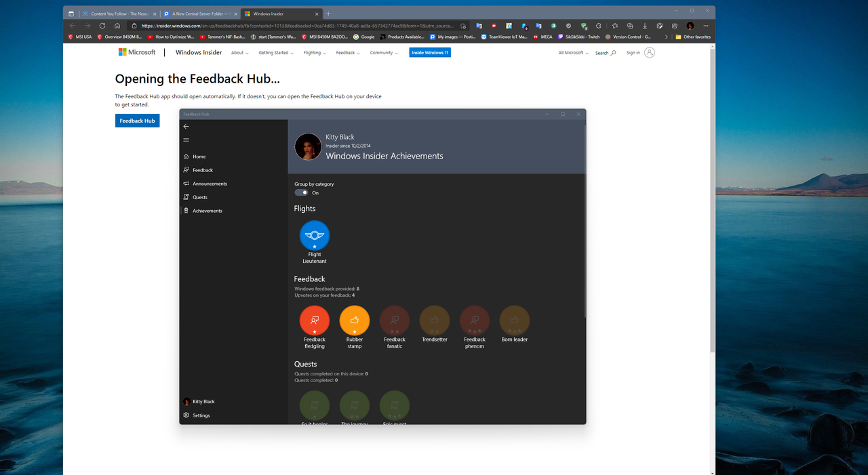Open the SikSikSikki - Twitch bookmark

click(578, 37)
